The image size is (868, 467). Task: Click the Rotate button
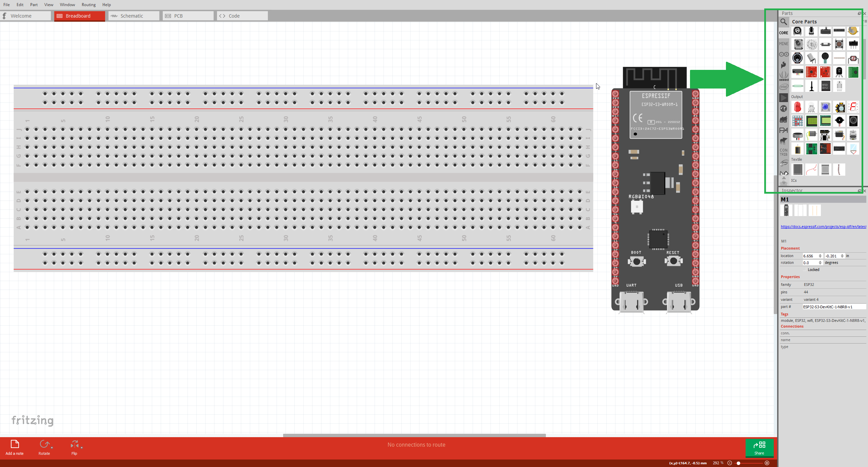pos(44,448)
